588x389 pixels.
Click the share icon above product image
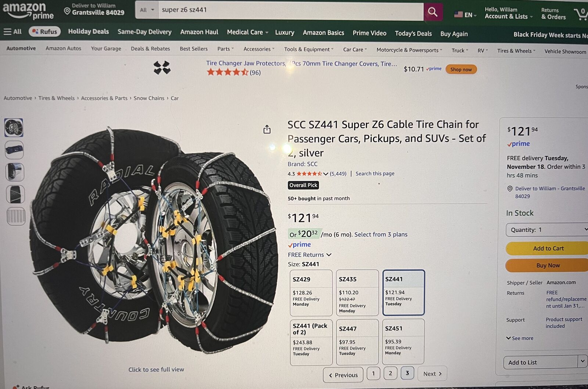pos(267,129)
